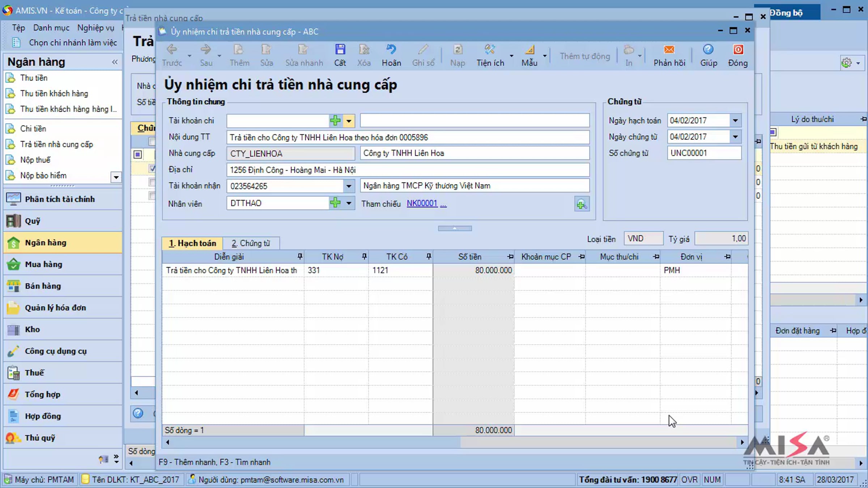This screenshot has height=488, width=868.
Task: Expand the Nhân viên dropdown arrow
Action: coord(349,203)
